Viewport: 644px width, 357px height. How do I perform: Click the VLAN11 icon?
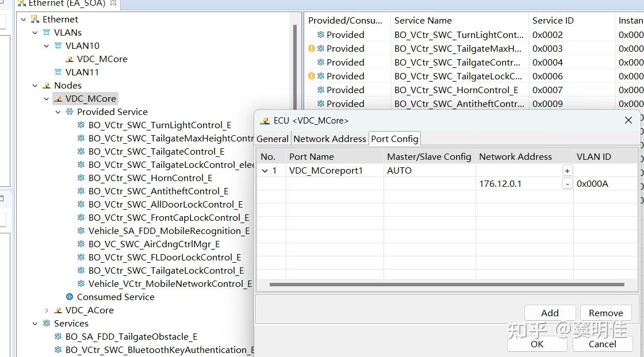point(57,72)
